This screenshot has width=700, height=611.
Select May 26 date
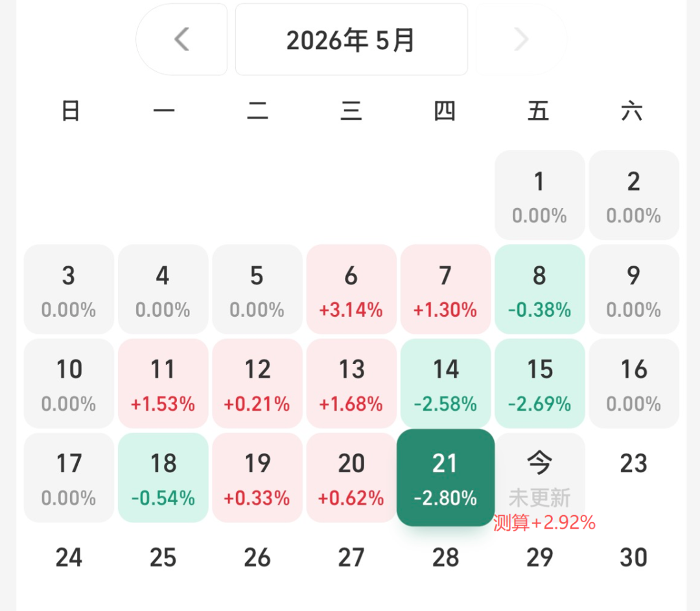click(x=257, y=557)
